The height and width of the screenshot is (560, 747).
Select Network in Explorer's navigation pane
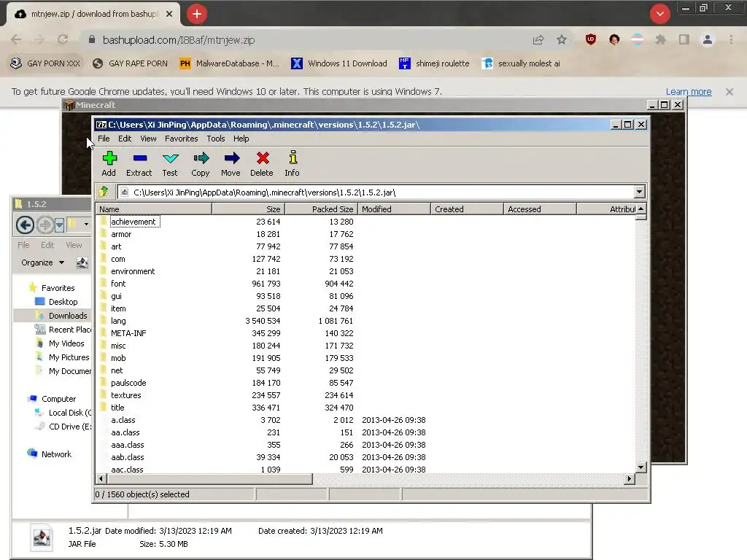click(55, 454)
